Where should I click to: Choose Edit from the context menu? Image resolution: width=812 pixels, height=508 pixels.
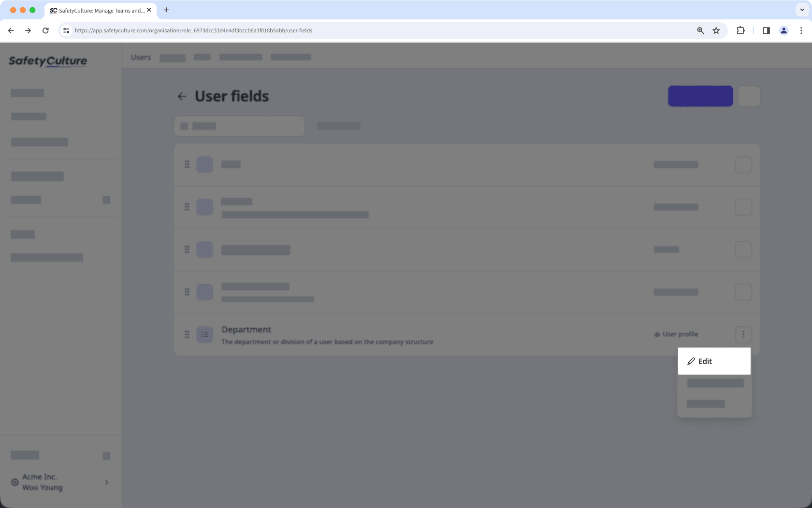coord(705,361)
